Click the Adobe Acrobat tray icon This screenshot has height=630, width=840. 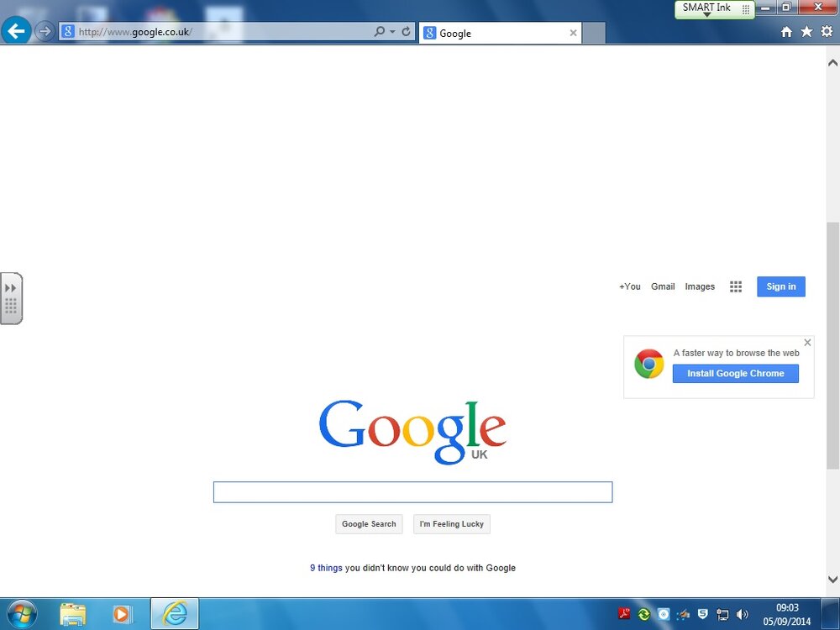(624, 614)
